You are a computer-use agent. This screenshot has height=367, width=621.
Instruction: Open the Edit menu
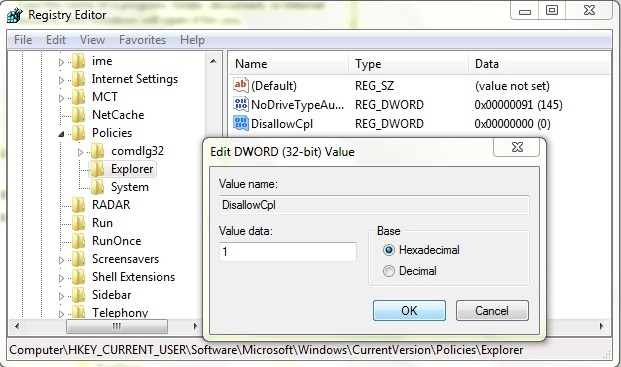56,40
